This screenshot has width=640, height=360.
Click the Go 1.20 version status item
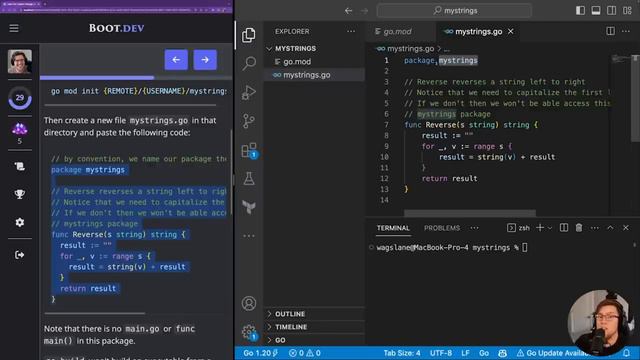(260, 353)
